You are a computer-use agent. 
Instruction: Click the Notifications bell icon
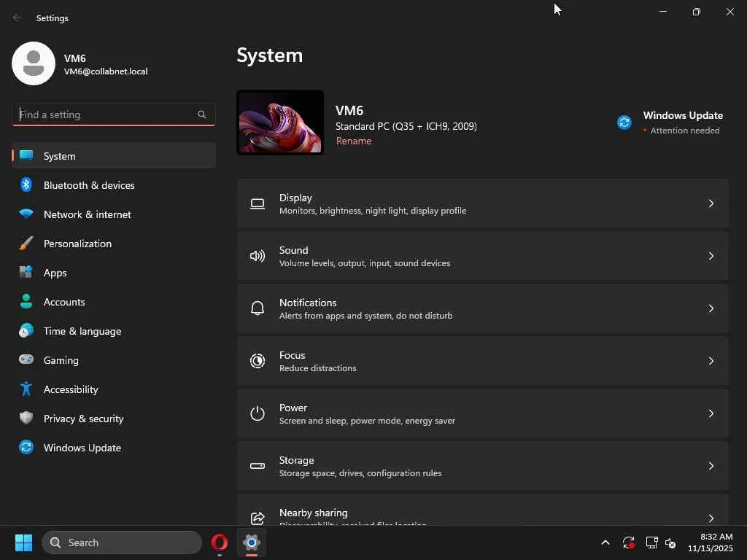coord(258,308)
